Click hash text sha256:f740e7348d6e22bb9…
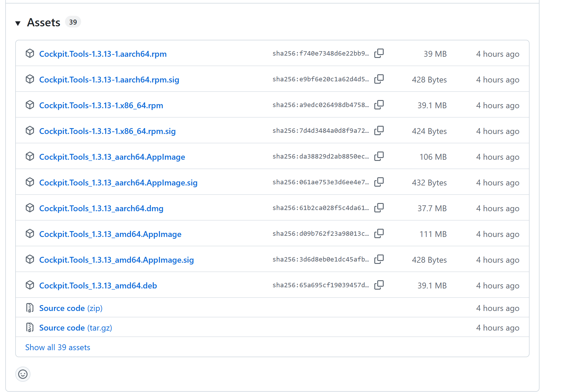Screen dimensions: 577x392 pos(321,54)
